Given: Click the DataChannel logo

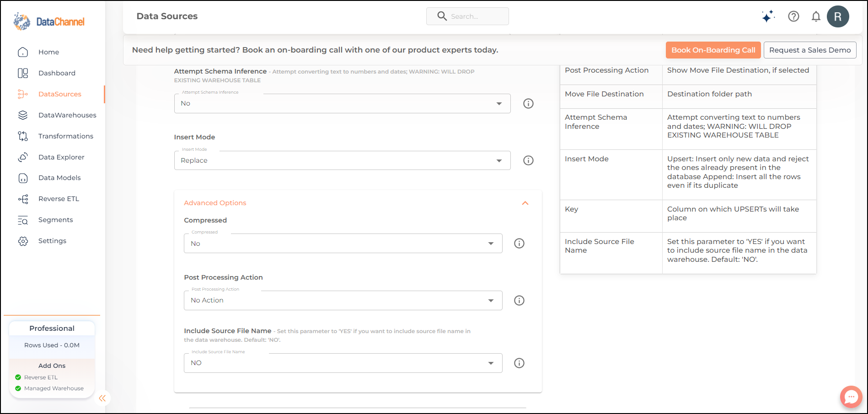Looking at the screenshot, I should (x=49, y=21).
